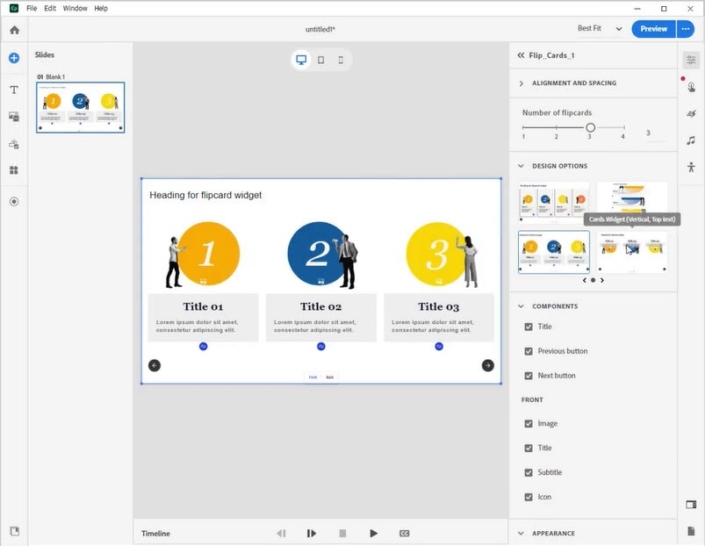Disable the Subtitle checkbox under Front
The image size is (705, 546).
(529, 472)
